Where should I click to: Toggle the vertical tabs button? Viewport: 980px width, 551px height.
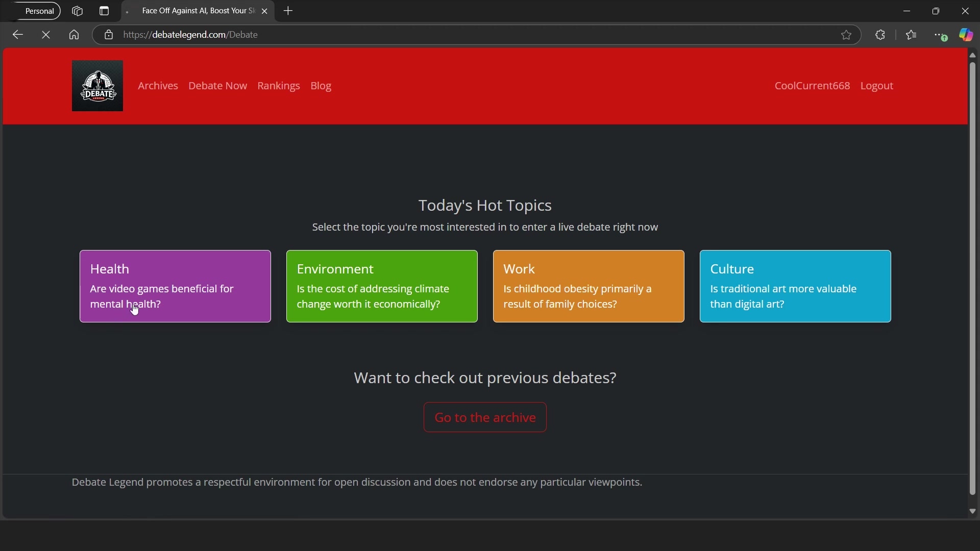(x=104, y=11)
